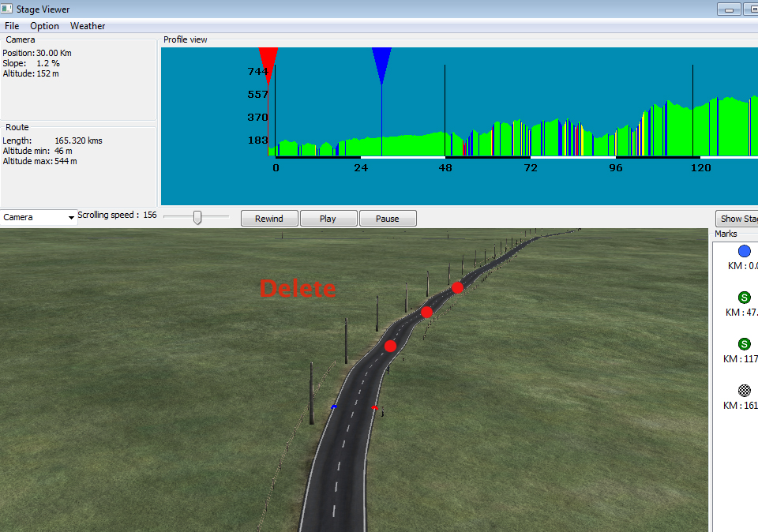Click the Show Stage button

click(736, 219)
